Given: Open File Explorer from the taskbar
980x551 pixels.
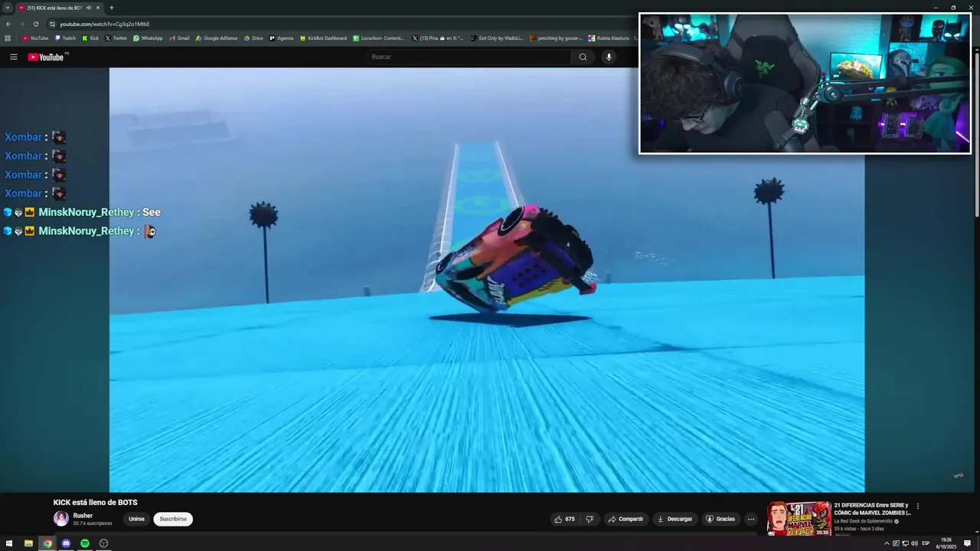Looking at the screenshot, I should (x=28, y=543).
